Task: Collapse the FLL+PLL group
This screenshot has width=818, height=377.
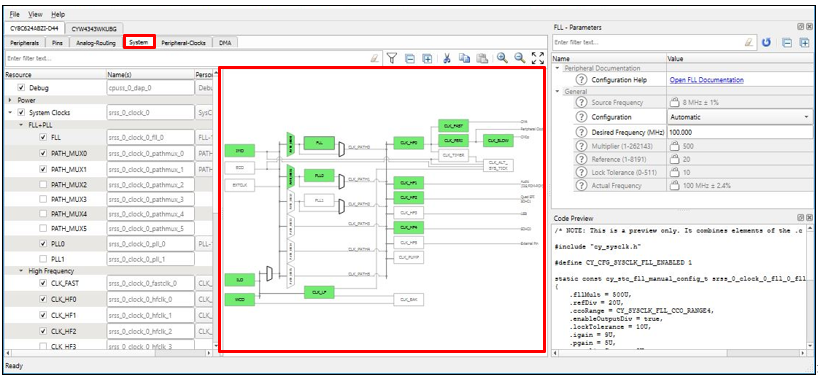Action: click(21, 125)
